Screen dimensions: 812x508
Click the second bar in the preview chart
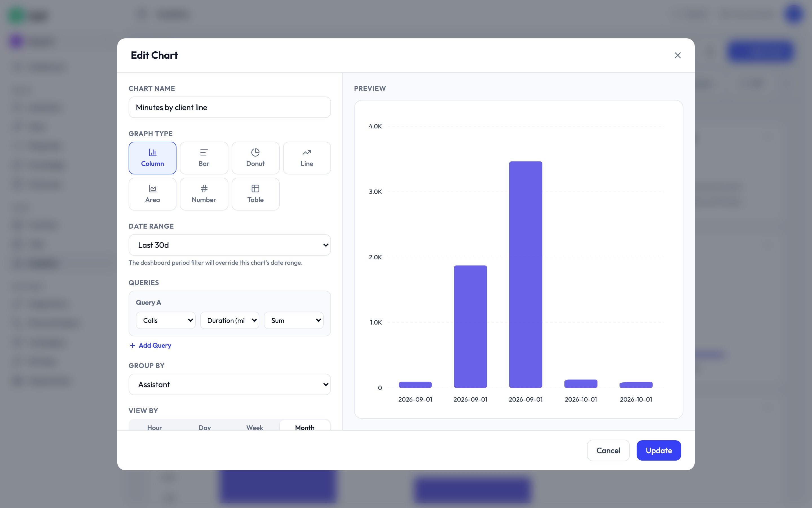tap(470, 327)
